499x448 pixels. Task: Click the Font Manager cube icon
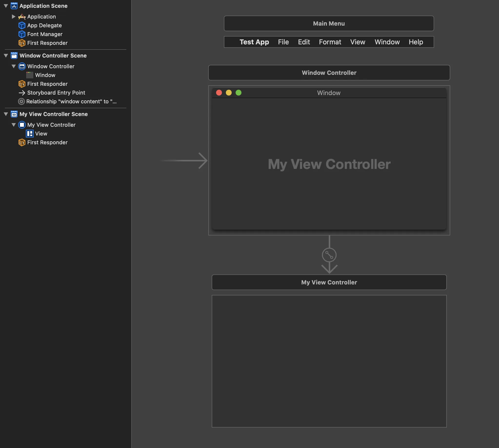tap(22, 34)
